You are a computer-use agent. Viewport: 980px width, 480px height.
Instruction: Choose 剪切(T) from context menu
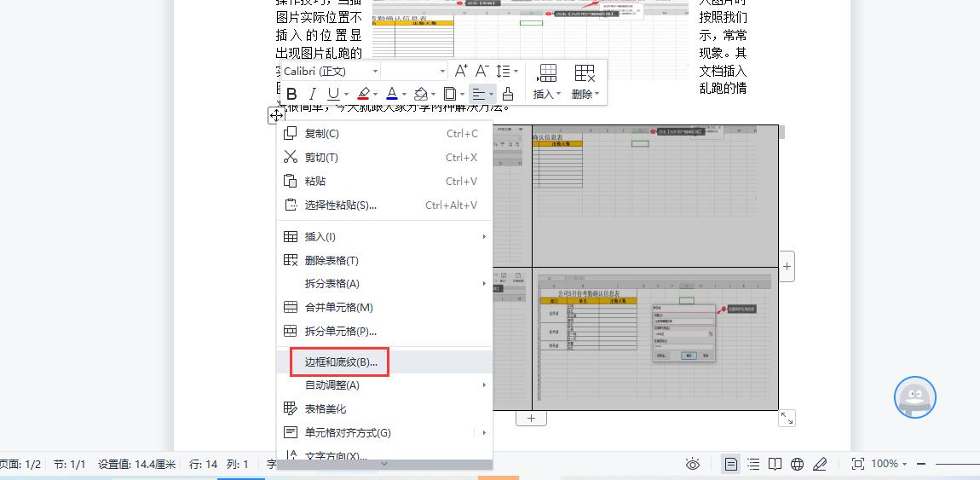[x=384, y=158]
